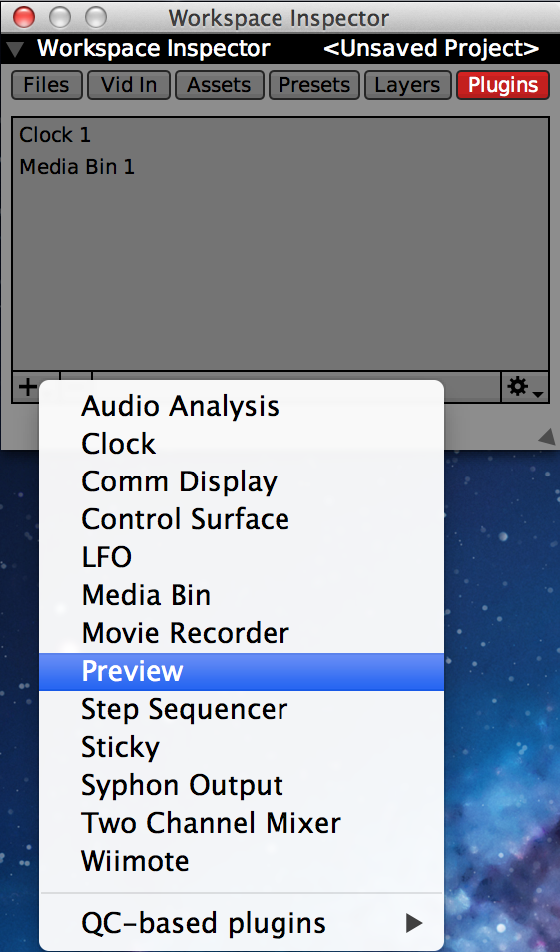Open the Vid In tab
Viewport: 560px width, 952px height.
pyautogui.click(x=129, y=85)
